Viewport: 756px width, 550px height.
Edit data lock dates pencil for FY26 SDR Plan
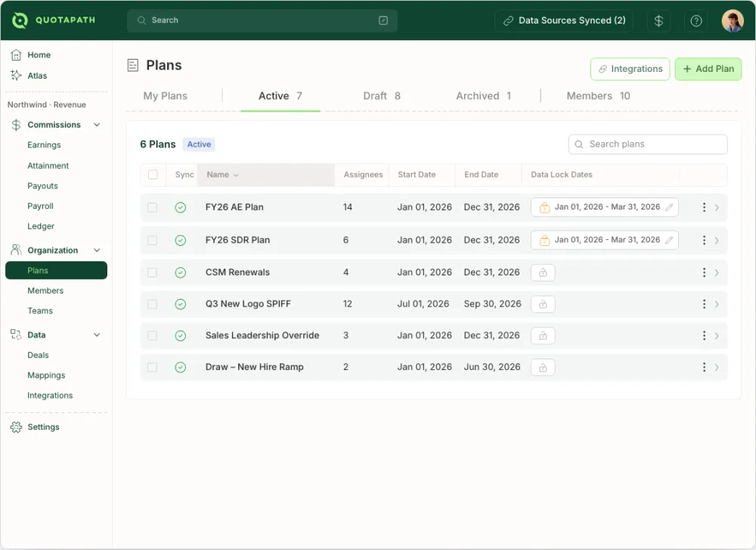click(x=669, y=240)
